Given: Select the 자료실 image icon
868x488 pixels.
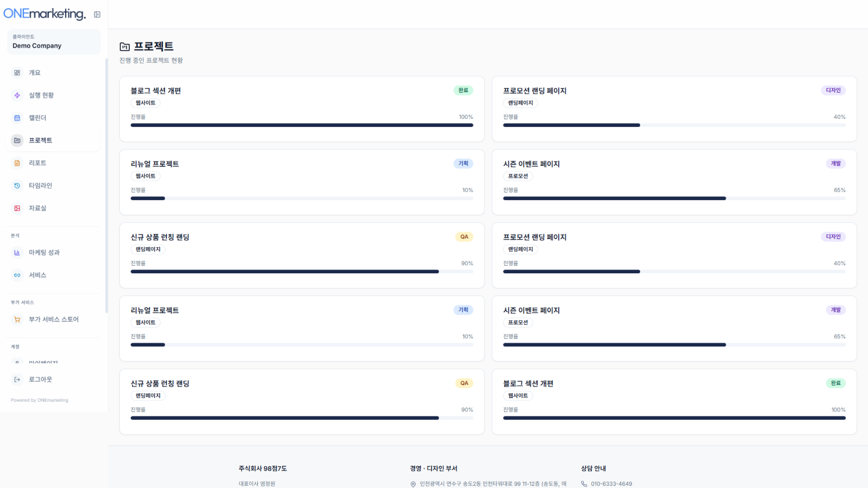Looking at the screenshot, I should point(17,208).
